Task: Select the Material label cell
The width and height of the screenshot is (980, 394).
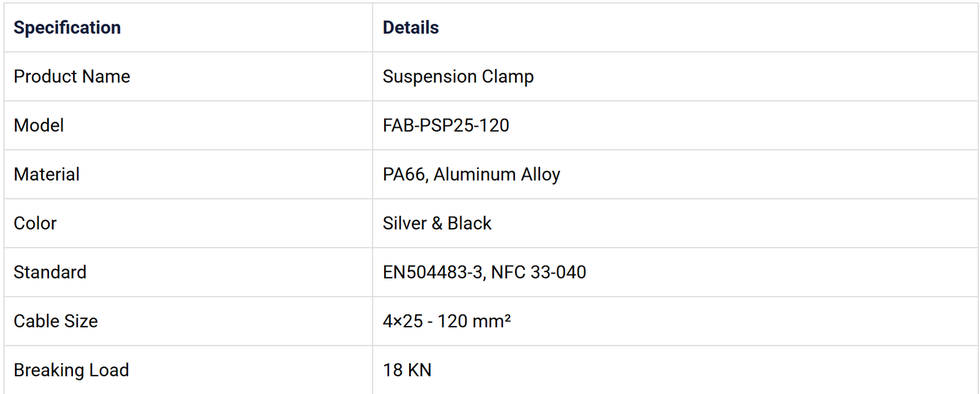Action: [47, 174]
